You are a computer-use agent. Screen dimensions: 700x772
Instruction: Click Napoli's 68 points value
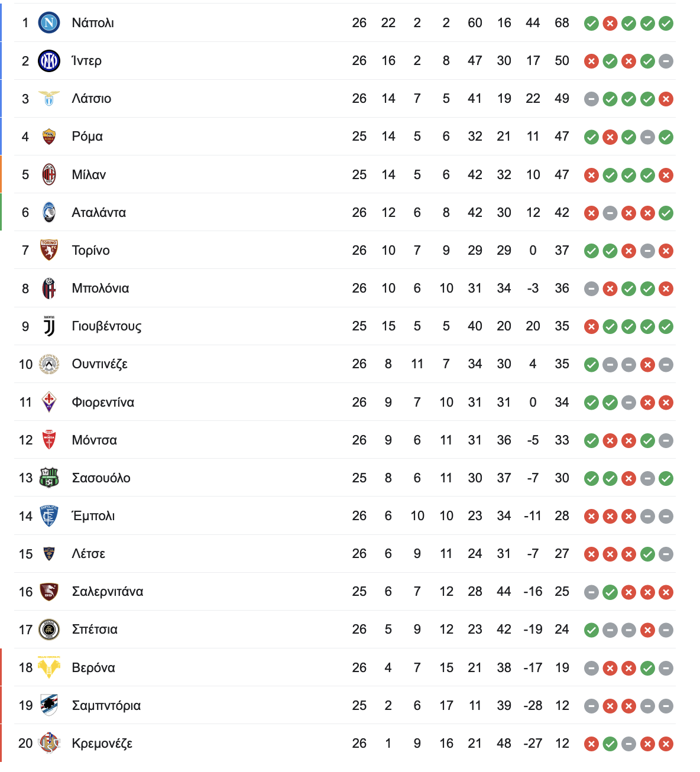pos(562,22)
